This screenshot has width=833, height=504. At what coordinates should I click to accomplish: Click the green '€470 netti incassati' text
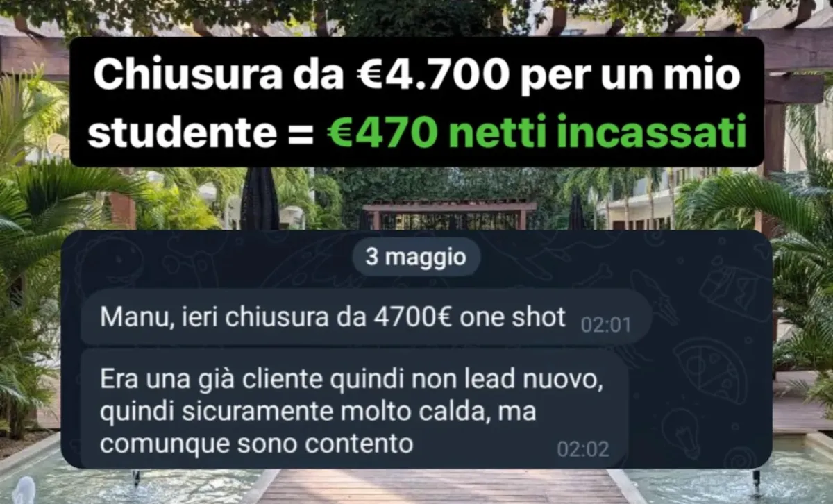point(537,135)
